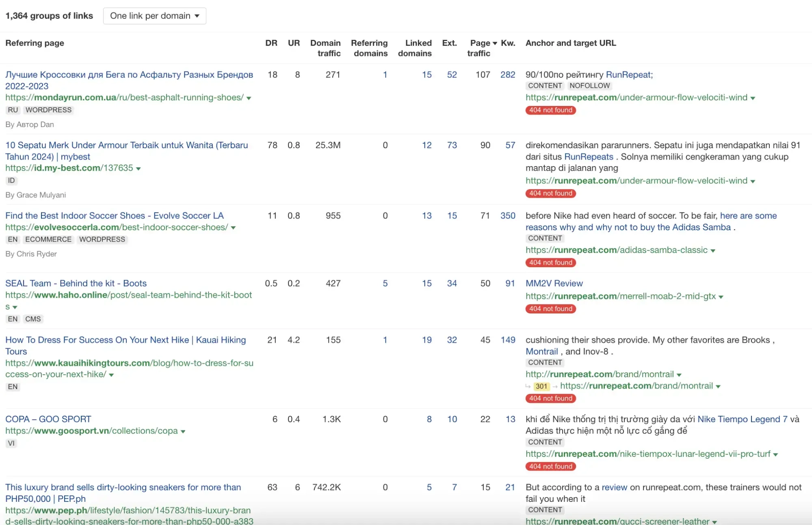Open SEAL Team - Behind the kit - Boots link

coord(76,283)
